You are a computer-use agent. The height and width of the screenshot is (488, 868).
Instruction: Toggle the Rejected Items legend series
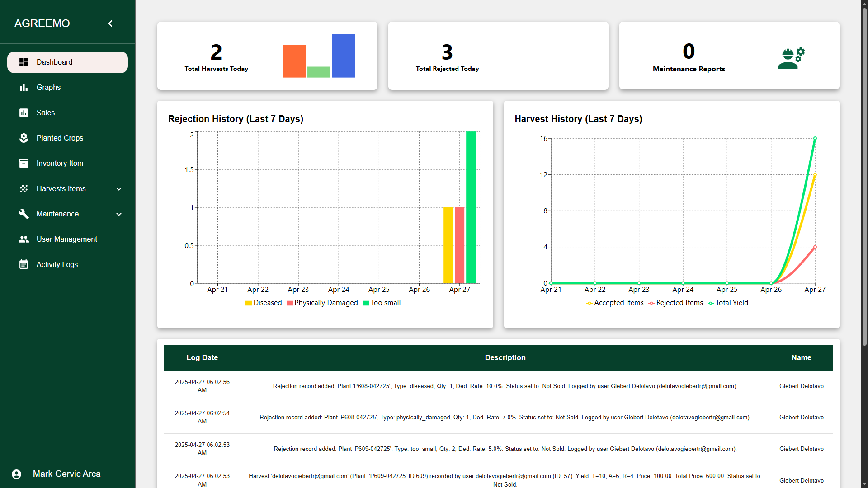point(676,303)
